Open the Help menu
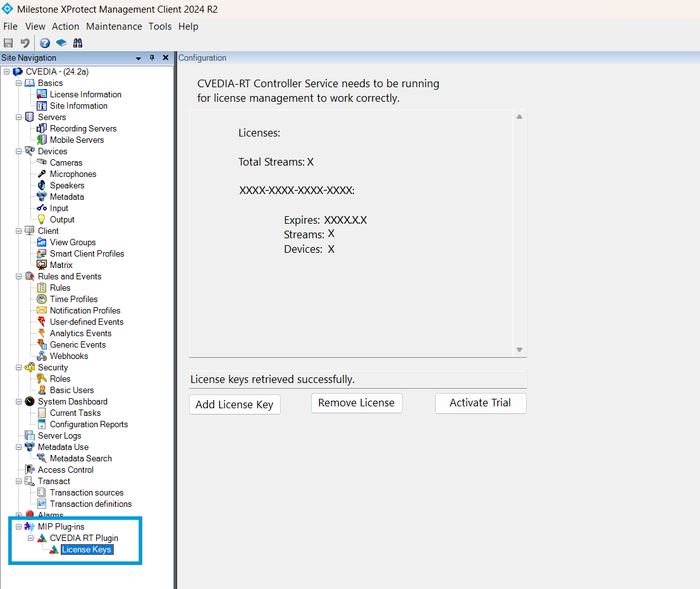Image resolution: width=700 pixels, height=589 pixels. (188, 27)
